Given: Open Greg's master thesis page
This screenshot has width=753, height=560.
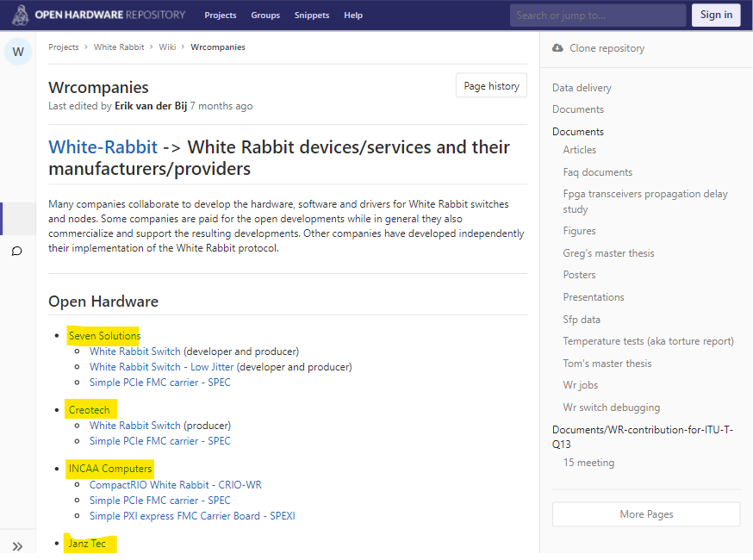Looking at the screenshot, I should 608,253.
